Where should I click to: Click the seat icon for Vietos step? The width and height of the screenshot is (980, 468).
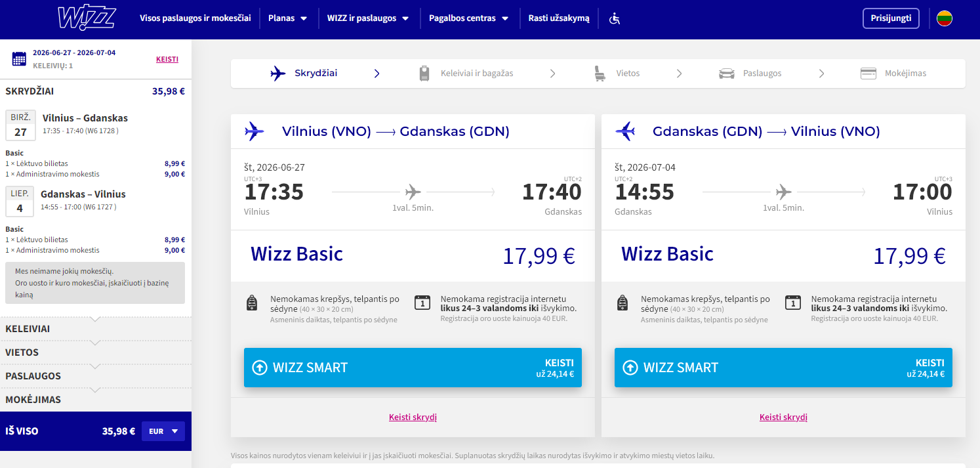pyautogui.click(x=598, y=74)
